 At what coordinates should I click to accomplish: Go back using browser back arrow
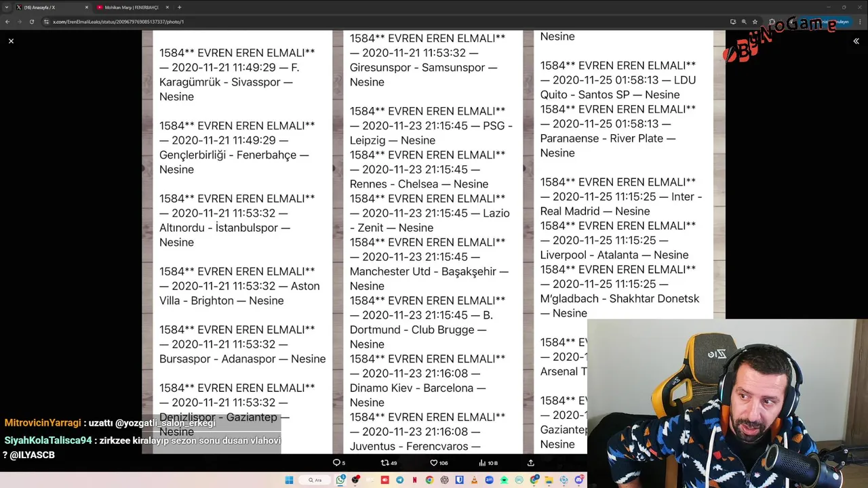point(7,22)
